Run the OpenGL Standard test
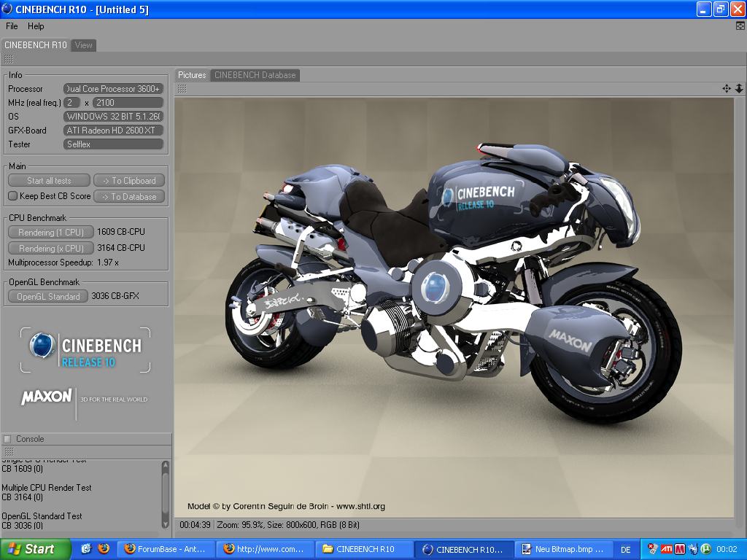This screenshot has width=747, height=560. point(48,296)
